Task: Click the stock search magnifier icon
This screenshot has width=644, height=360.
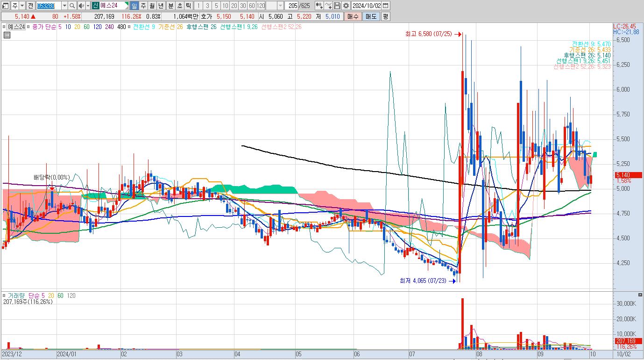Action: pyautogui.click(x=72, y=6)
